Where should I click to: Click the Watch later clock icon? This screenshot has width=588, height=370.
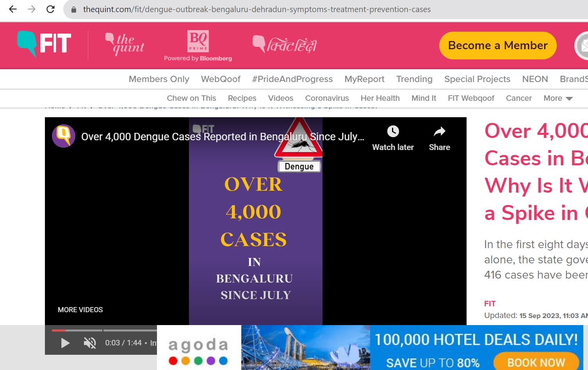[393, 131]
